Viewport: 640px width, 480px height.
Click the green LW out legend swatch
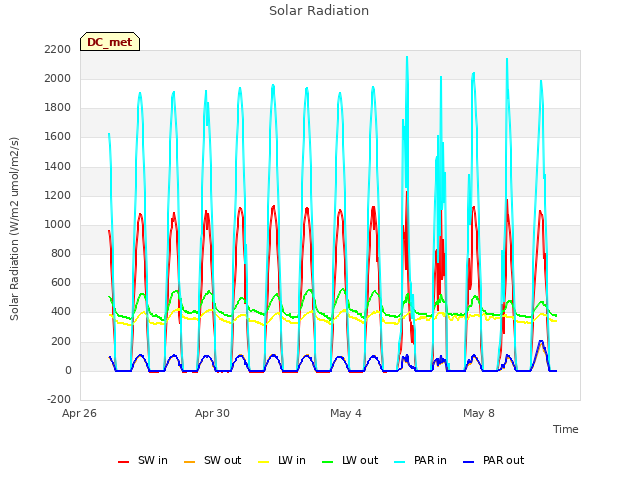[x=327, y=462]
